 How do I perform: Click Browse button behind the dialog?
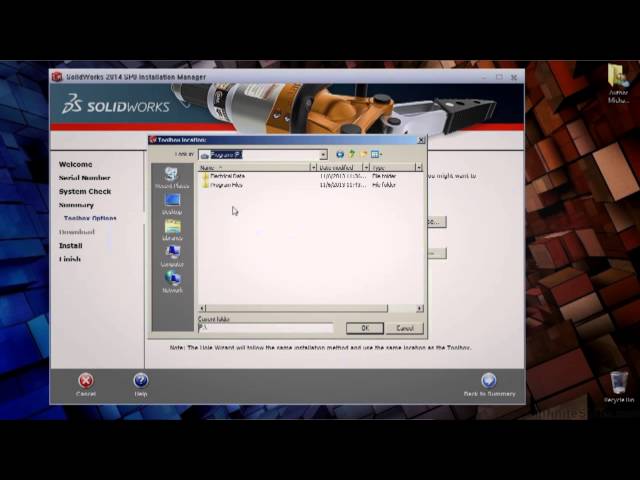tap(437, 222)
